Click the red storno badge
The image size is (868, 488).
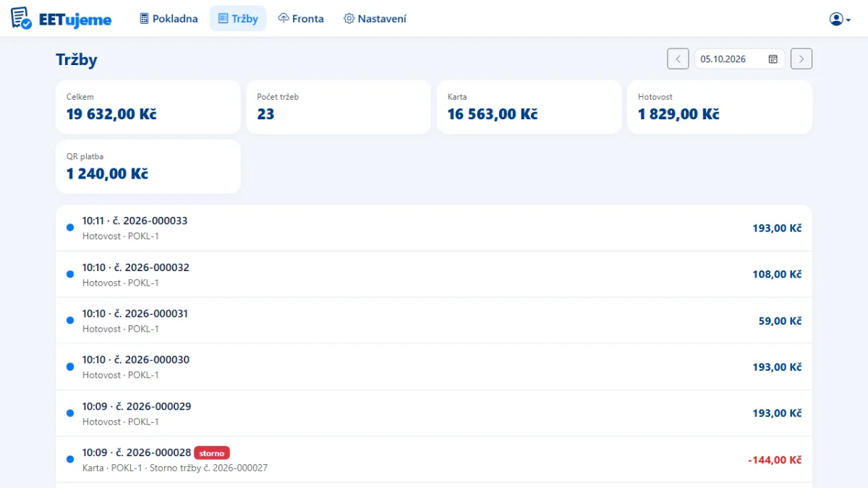pos(212,453)
